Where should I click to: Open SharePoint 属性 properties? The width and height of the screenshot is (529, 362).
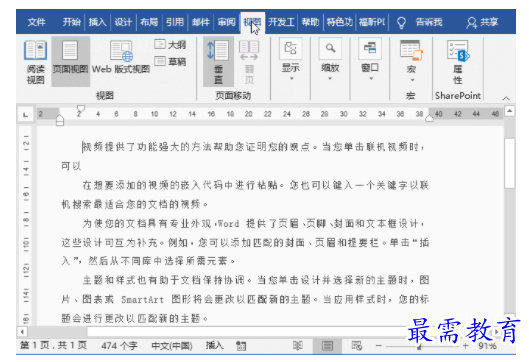click(x=457, y=62)
